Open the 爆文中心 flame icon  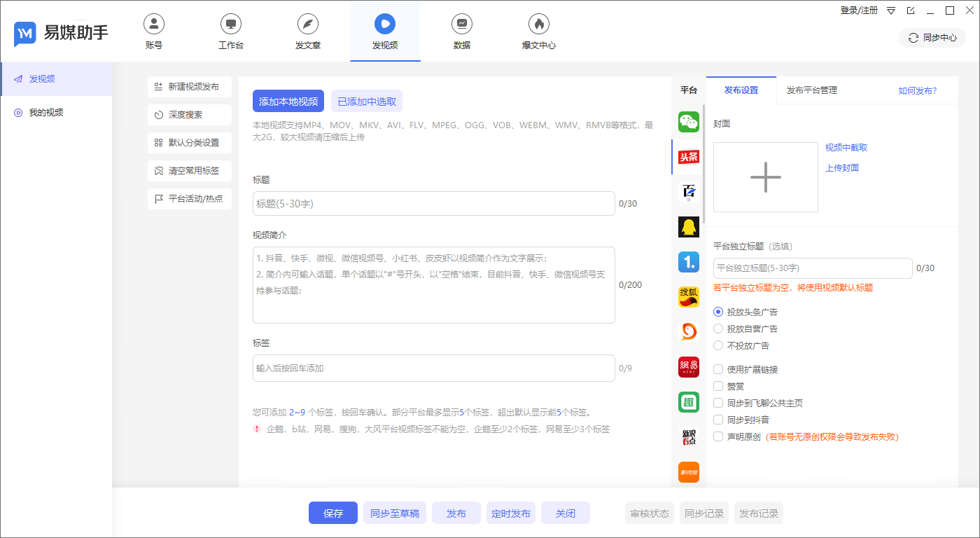pyautogui.click(x=538, y=24)
